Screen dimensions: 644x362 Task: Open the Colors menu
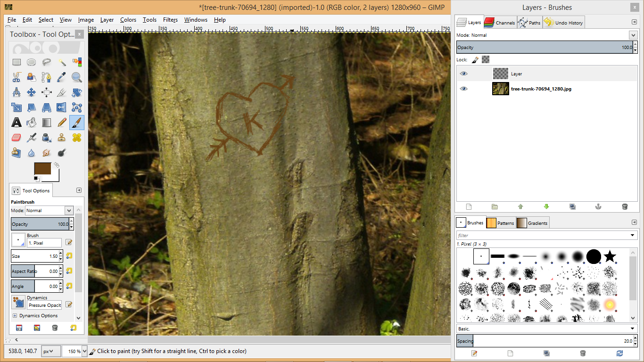tap(128, 20)
